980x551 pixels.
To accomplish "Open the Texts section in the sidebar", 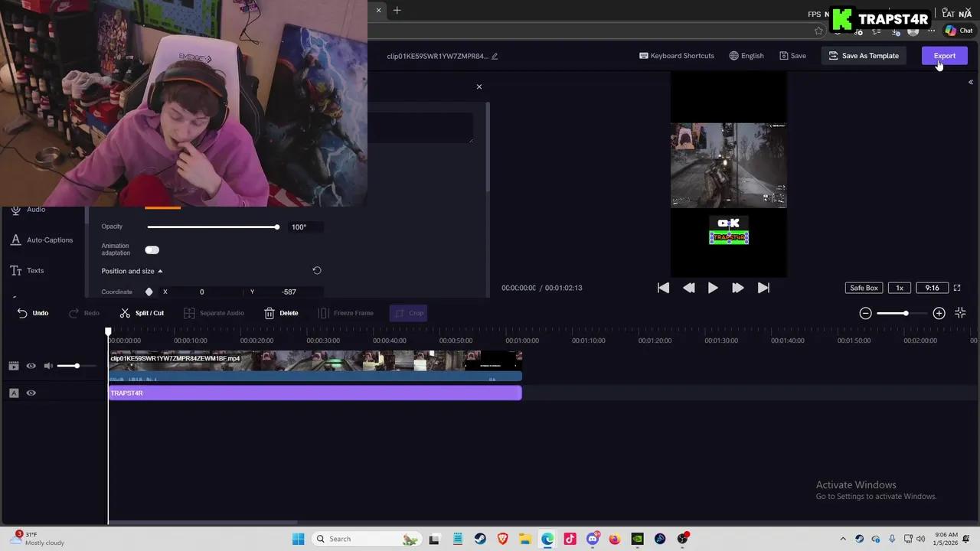I will tap(27, 271).
